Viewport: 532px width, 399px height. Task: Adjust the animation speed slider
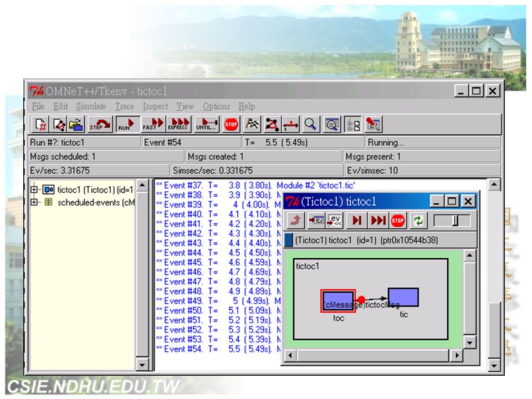click(456, 221)
